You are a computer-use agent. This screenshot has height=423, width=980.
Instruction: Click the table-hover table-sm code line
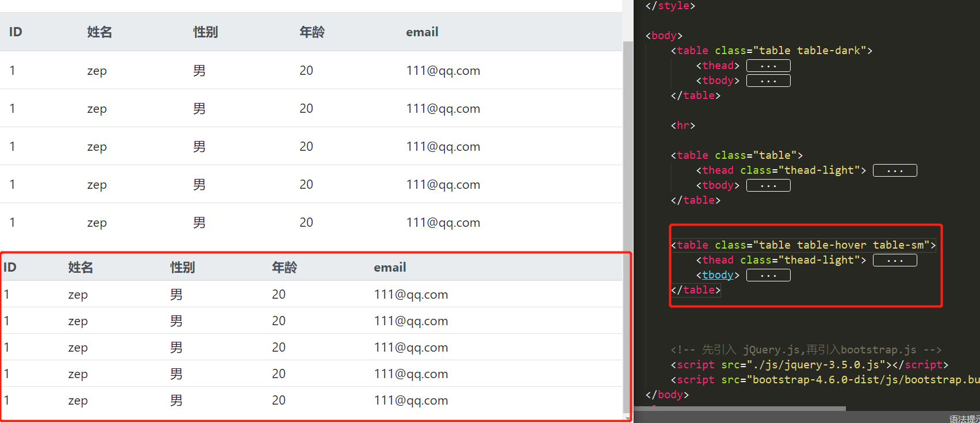(x=803, y=245)
